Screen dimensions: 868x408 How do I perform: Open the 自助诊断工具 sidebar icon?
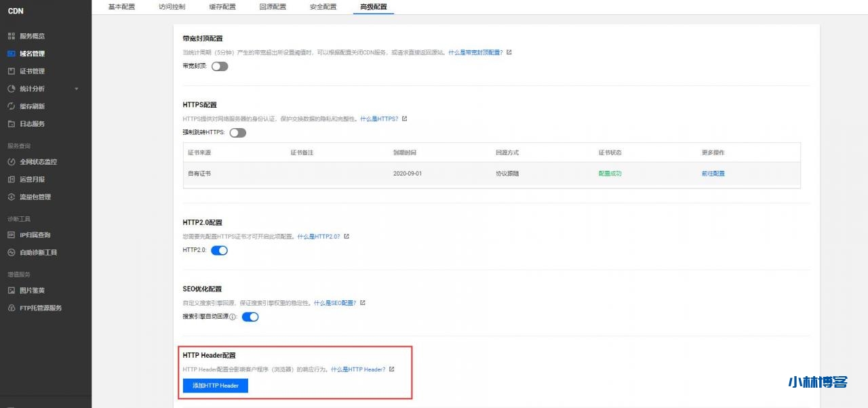pos(12,253)
